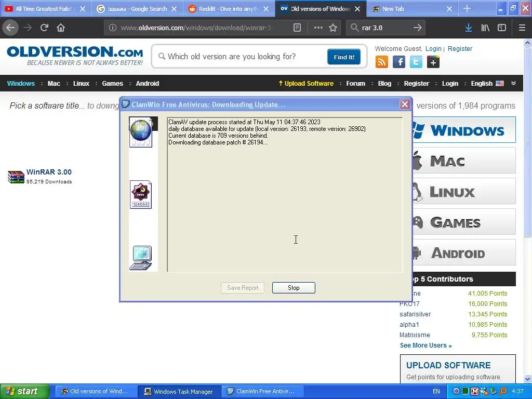532x399 pixels.
Task: Select Games in the navigation bar
Action: pyautogui.click(x=113, y=84)
